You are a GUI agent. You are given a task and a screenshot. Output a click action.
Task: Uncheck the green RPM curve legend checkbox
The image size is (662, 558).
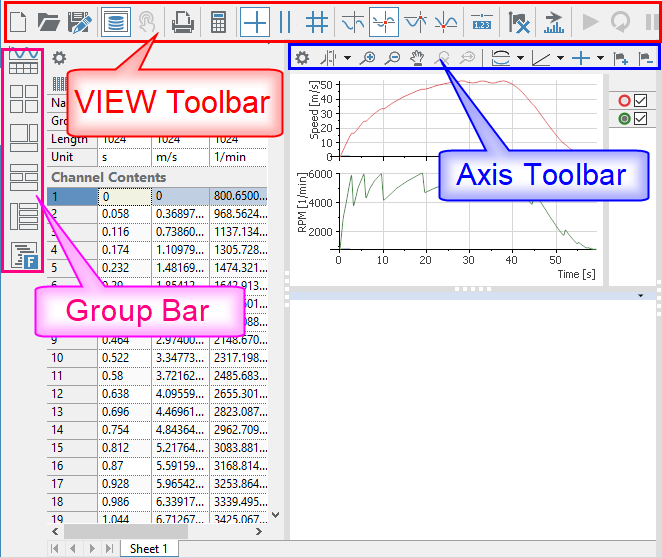[641, 120]
